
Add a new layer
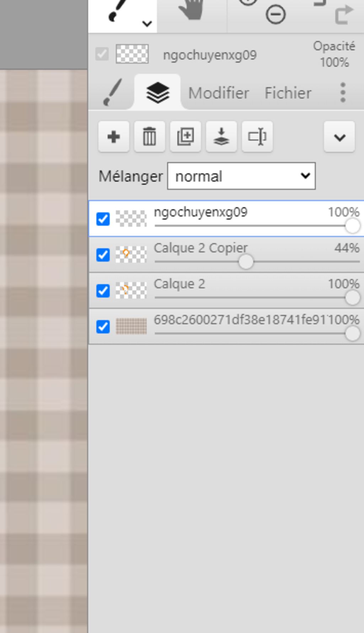114,137
